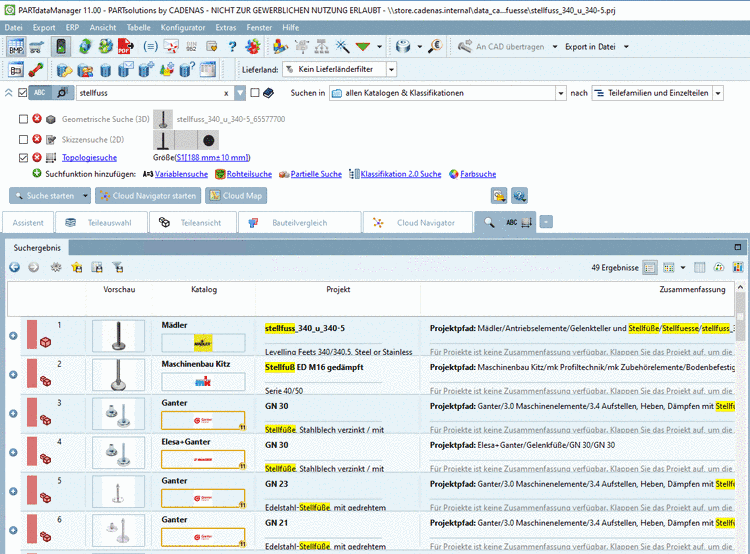The image size is (750, 554).
Task: Click the euro coin price search icon
Action: pos(435,46)
